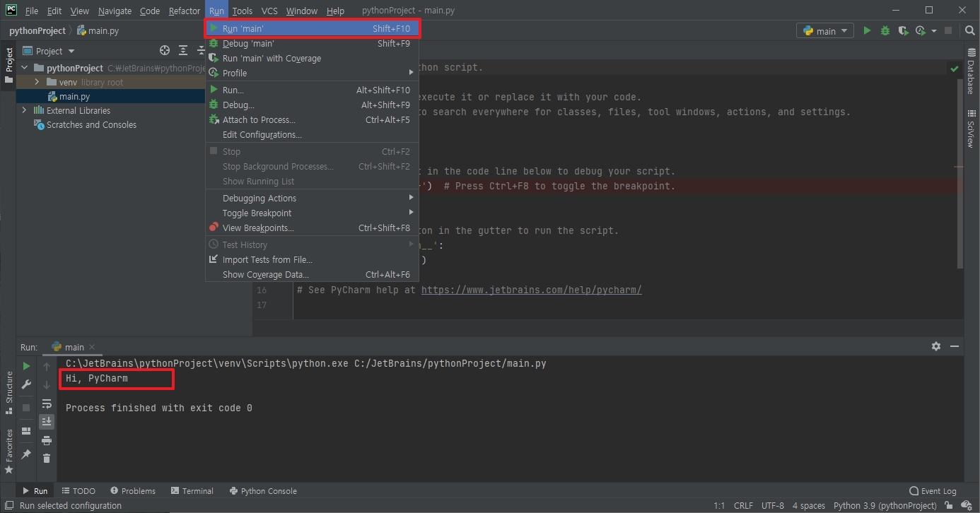Pin the Run tab with the pin icon

(26, 454)
